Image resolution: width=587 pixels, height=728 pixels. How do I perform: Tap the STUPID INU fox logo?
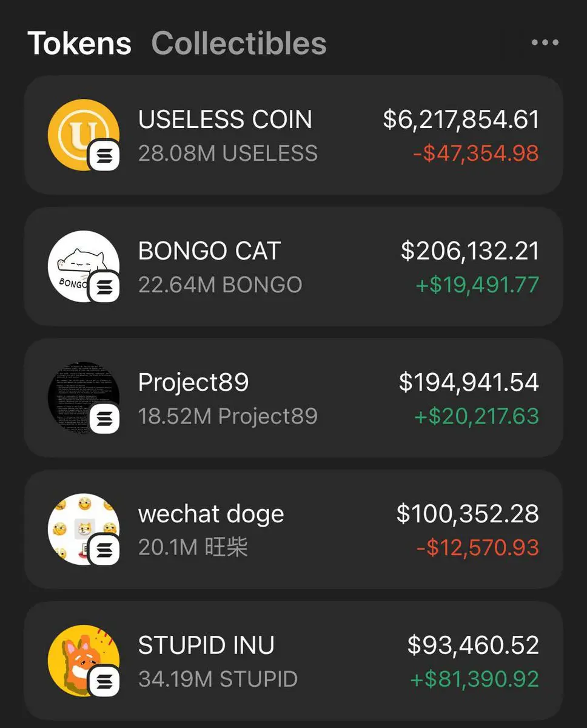click(x=84, y=661)
